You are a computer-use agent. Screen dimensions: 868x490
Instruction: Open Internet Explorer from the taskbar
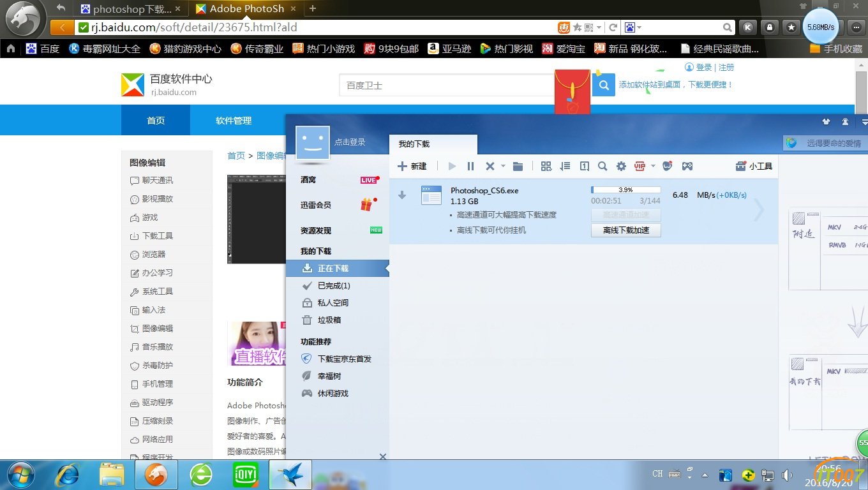pos(67,475)
